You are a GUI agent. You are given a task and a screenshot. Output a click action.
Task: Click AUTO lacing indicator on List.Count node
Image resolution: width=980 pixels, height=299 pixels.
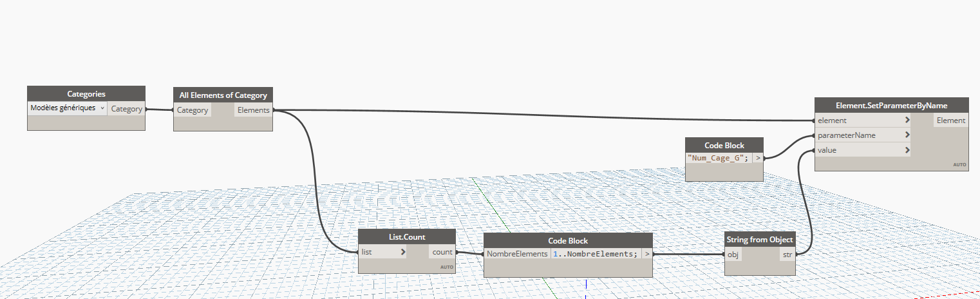[447, 267]
